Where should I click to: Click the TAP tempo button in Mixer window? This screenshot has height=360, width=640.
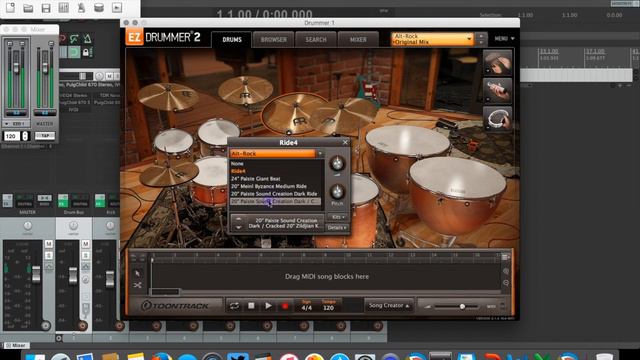(44, 136)
